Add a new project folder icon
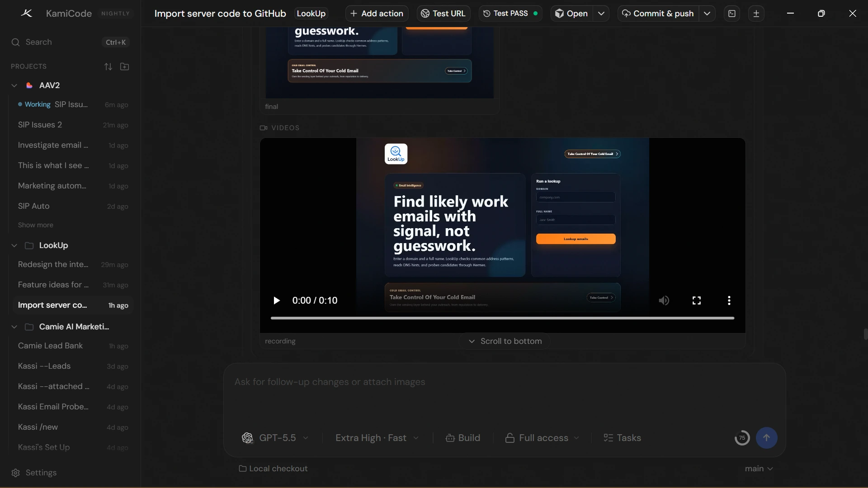This screenshot has height=488, width=868. point(125,66)
